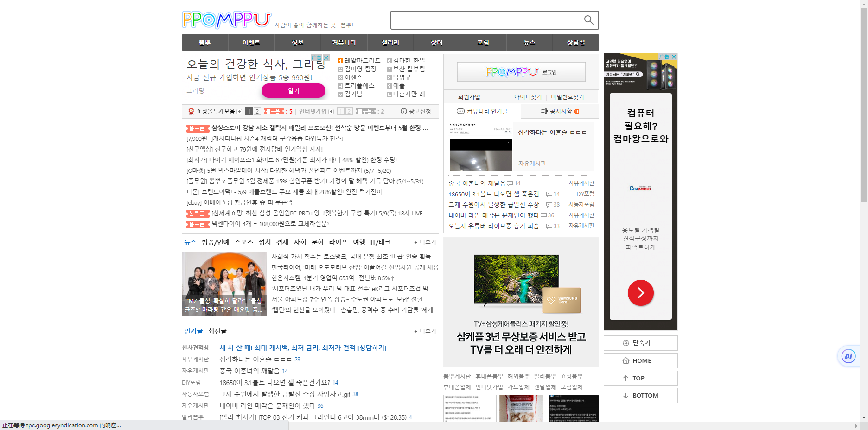
Task: Open the 포럼 main menu
Action: [483, 43]
